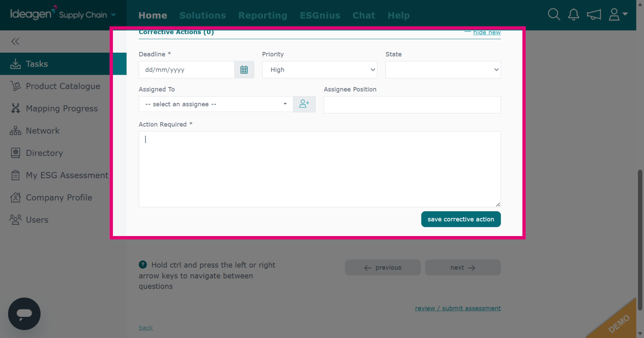Click the Corrective Actions (0) heading
The image size is (644, 338).
176,33
